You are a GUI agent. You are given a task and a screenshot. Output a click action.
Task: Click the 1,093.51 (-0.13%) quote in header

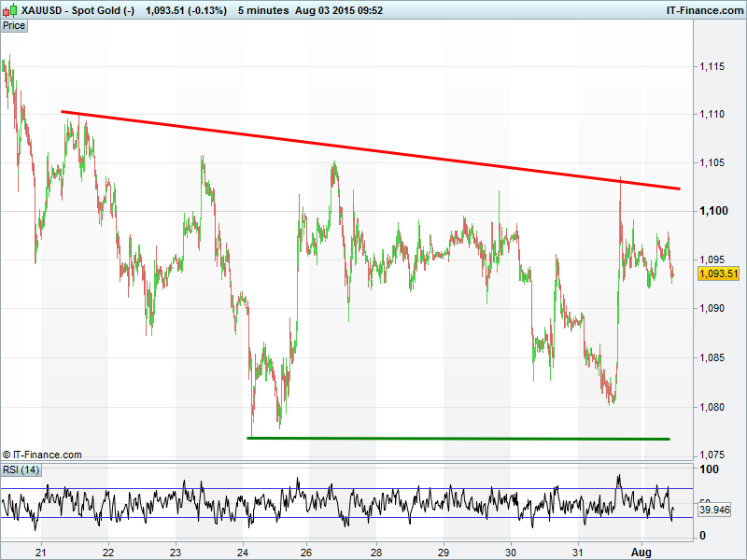point(183,10)
